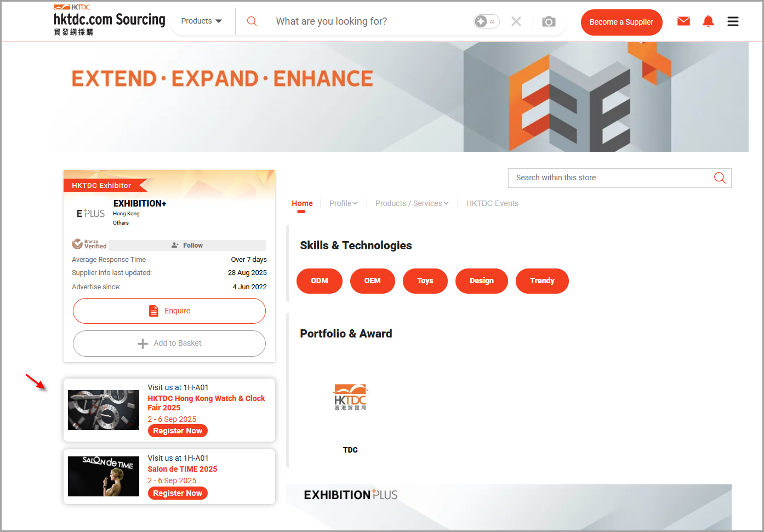The image size is (764, 532).
Task: Open HKTDC Hong Kong Watch & Clock Fair 2025 link
Action: coord(206,403)
